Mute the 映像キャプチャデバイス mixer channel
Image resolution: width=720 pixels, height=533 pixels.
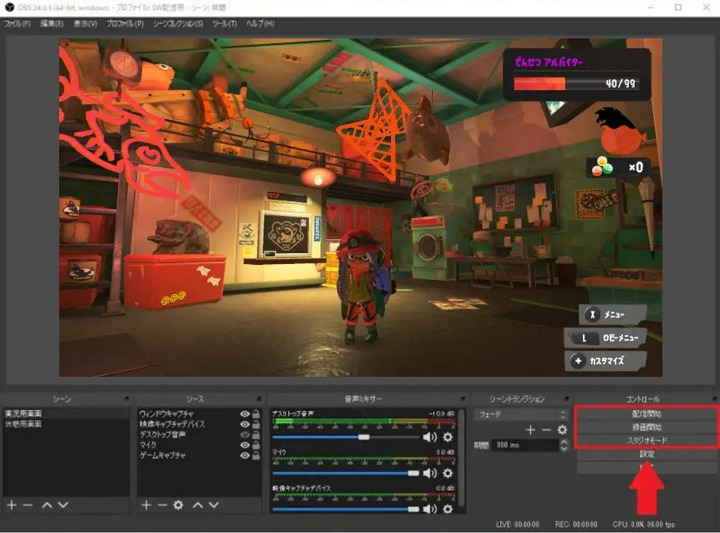point(429,509)
